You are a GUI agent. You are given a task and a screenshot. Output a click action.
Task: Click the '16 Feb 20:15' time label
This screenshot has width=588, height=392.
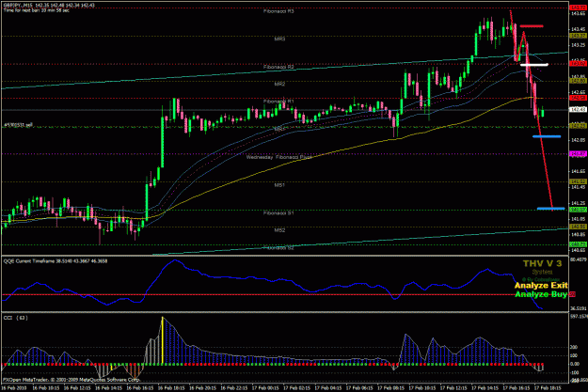pos(202,388)
